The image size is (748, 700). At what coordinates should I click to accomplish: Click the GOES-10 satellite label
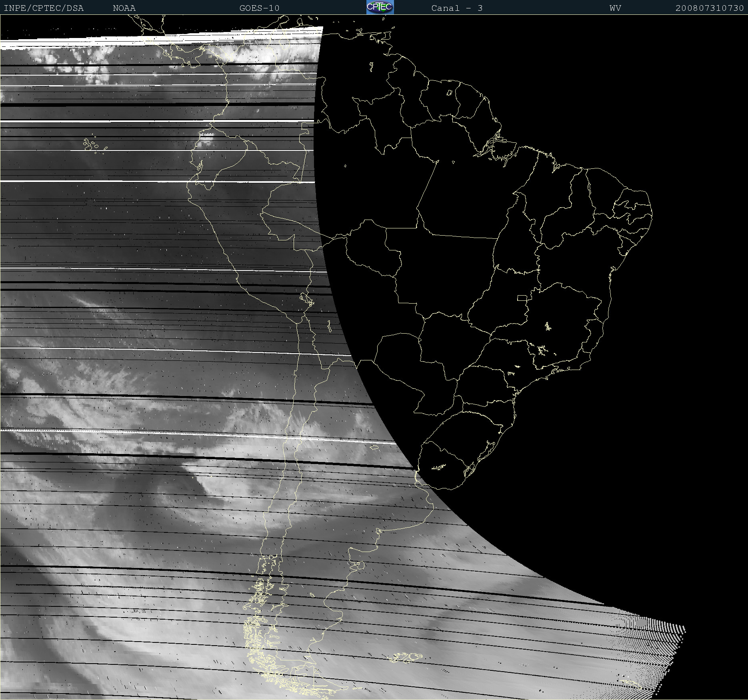tap(259, 8)
